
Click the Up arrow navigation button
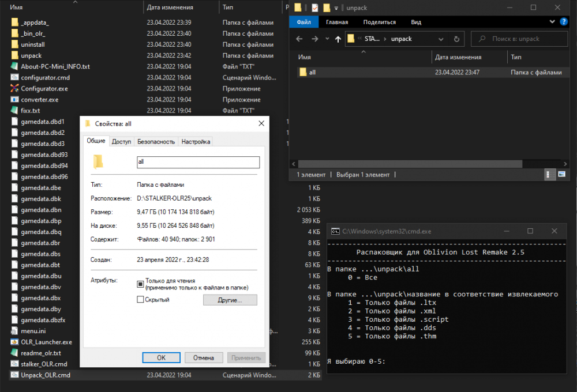pyautogui.click(x=338, y=39)
